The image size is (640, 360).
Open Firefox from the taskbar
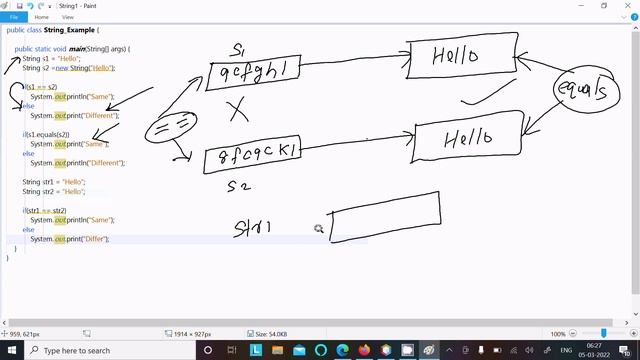tap(364, 350)
